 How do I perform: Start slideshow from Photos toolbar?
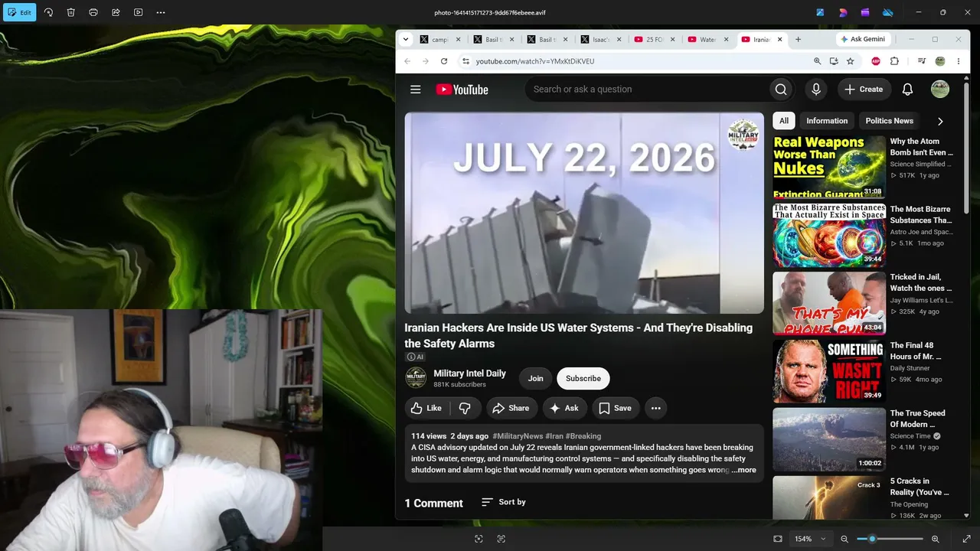point(139,12)
